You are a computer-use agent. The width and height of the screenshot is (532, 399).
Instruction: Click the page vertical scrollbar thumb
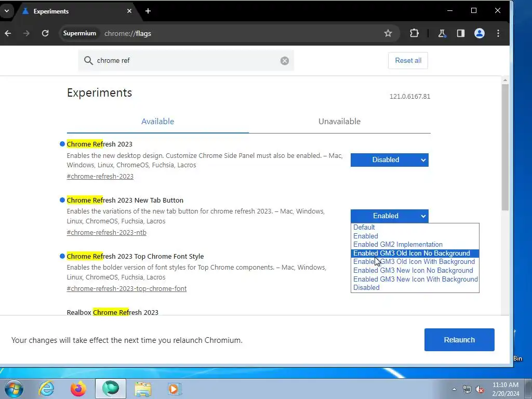pyautogui.click(x=505, y=147)
